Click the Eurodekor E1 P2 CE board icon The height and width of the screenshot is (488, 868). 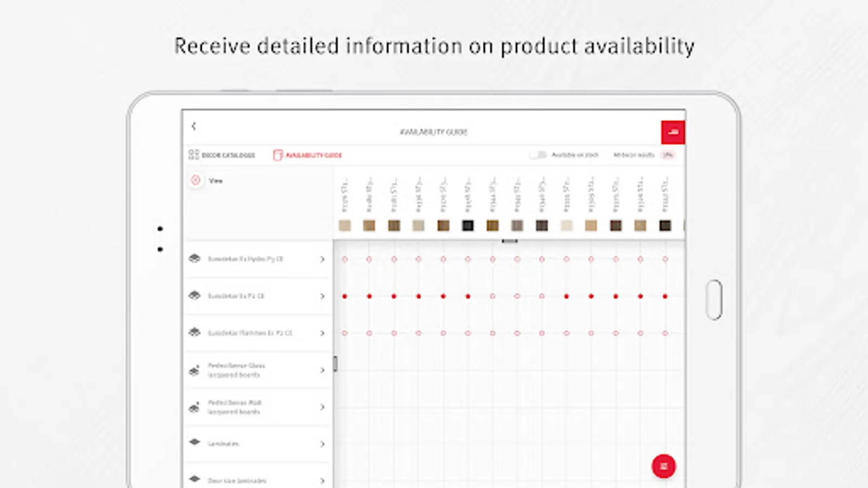pos(194,296)
